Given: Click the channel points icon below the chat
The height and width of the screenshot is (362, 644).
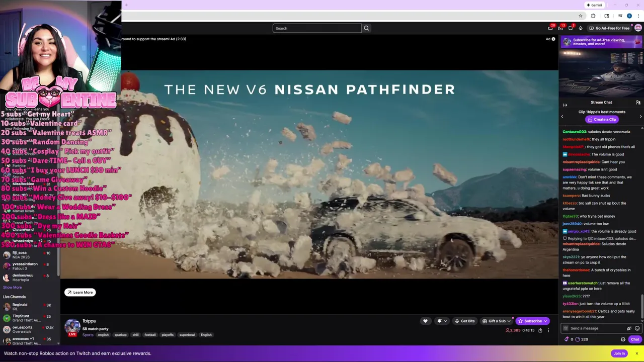Looking at the screenshot, I should pyautogui.click(x=578, y=339).
